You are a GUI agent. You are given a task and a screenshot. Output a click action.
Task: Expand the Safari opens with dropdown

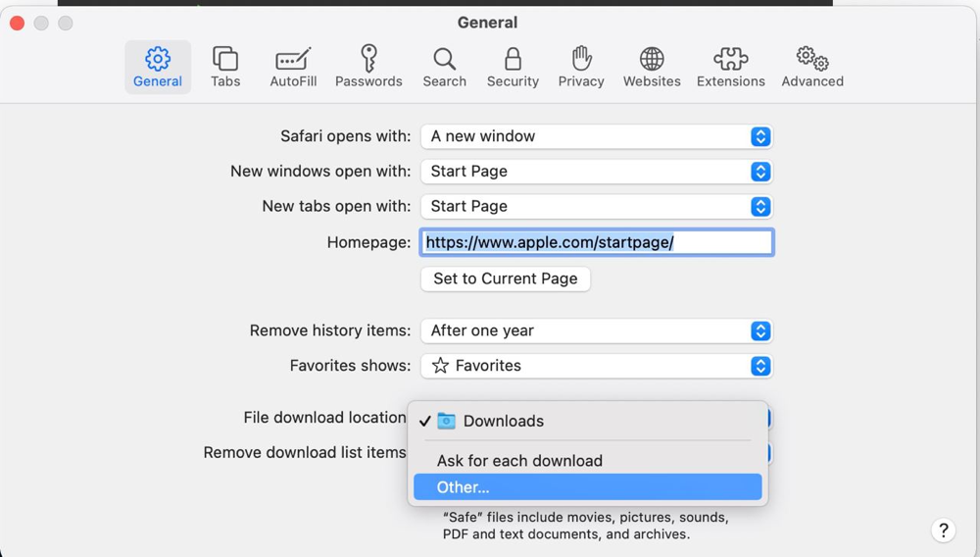(x=596, y=136)
